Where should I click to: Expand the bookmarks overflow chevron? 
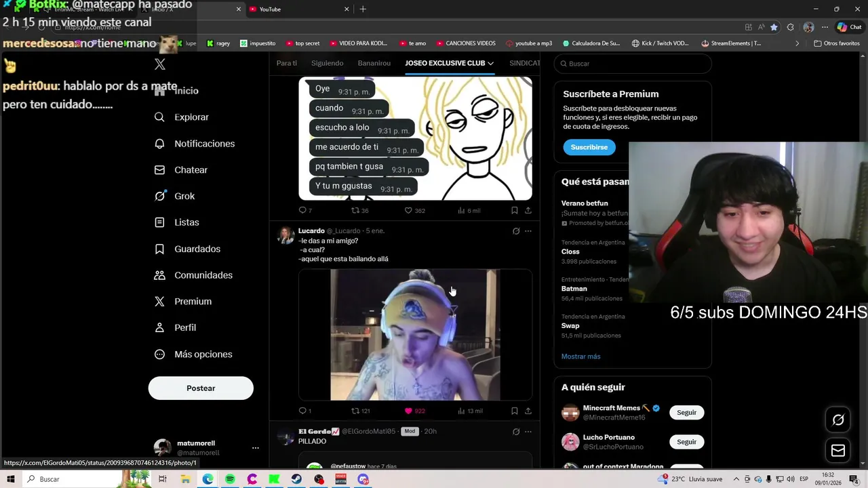pos(797,43)
